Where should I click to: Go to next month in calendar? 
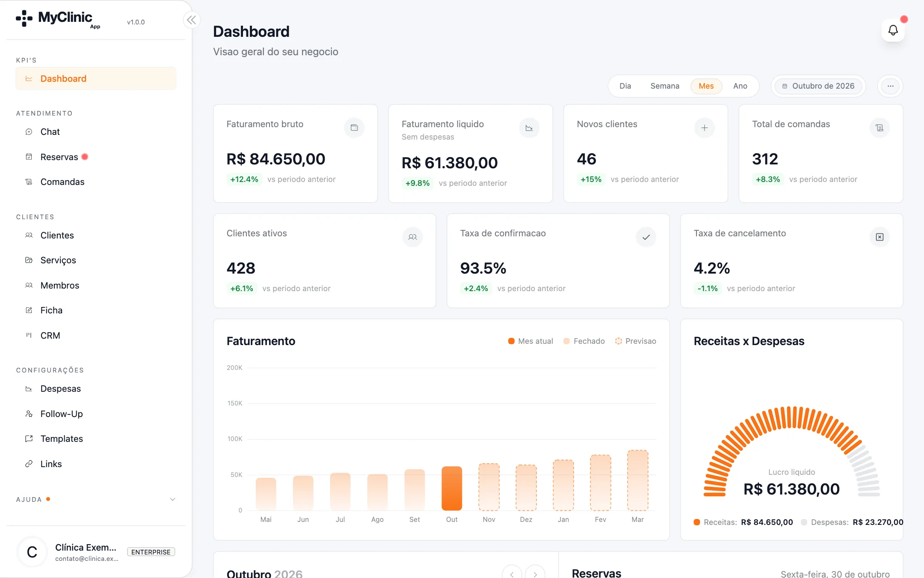coord(535,574)
